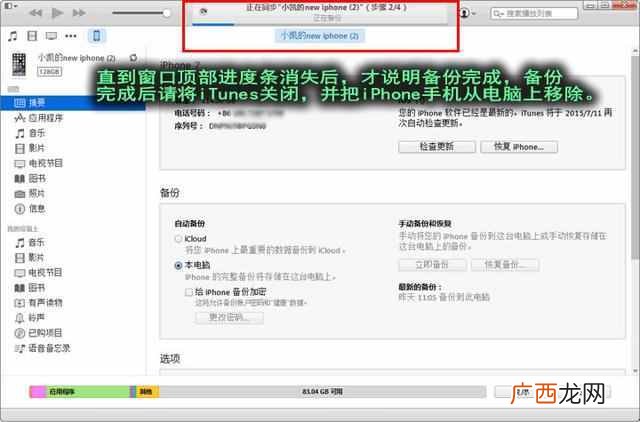This screenshot has width=640, height=422.
Task: Select 音乐 under device settings
Action: (x=30, y=133)
